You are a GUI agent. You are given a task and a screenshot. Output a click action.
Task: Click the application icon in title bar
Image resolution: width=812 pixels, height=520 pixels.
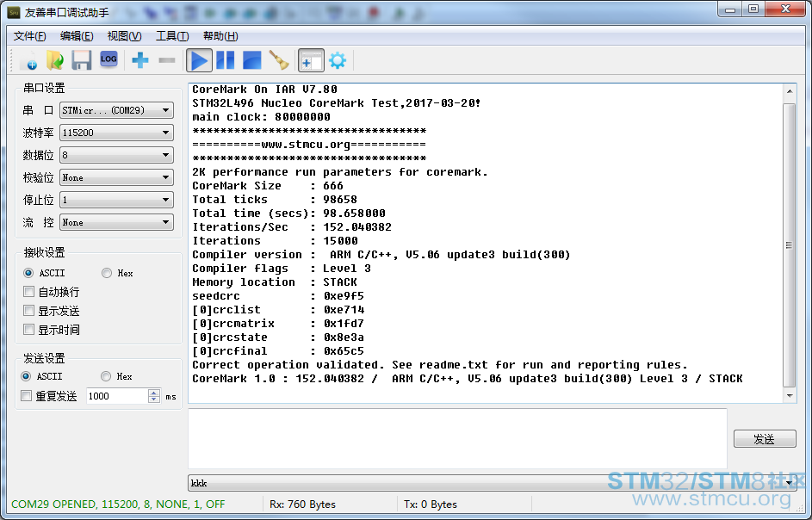point(14,12)
